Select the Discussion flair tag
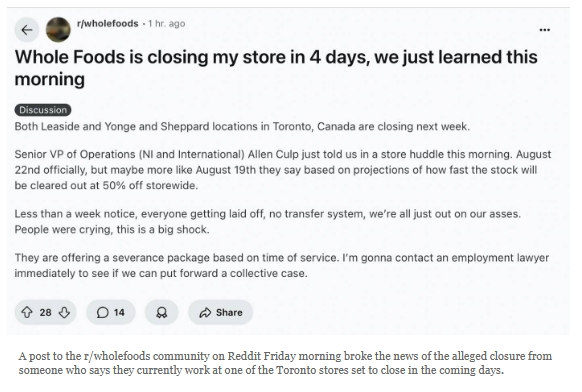This screenshot has height=392, width=582. (43, 110)
